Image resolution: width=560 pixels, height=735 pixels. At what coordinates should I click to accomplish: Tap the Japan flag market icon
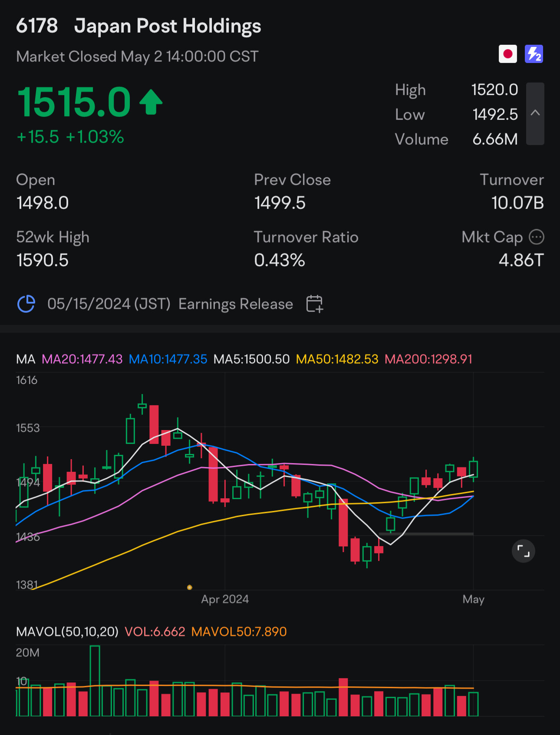[x=507, y=54]
